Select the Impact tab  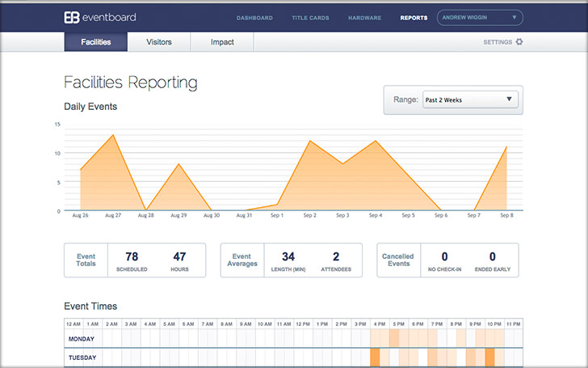pos(222,42)
